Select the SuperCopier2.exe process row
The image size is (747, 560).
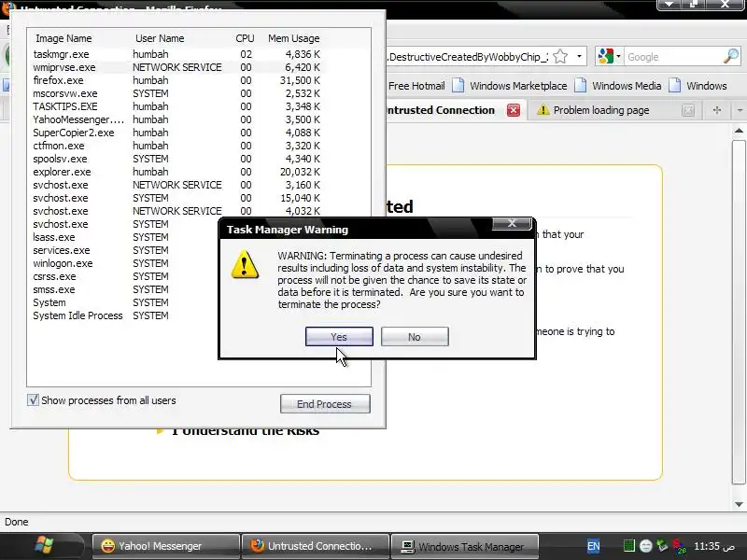176,133
